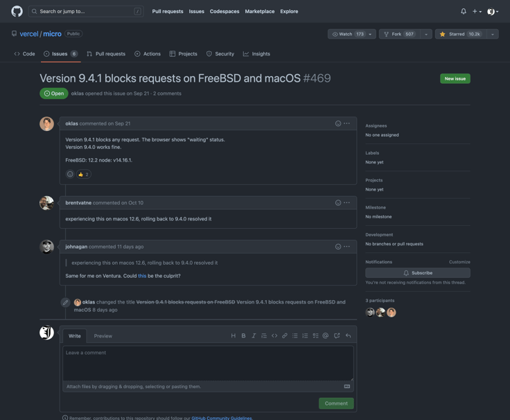This screenshot has width=510, height=420.
Task: Toggle the thumbs-up reaction with 2 votes
Action: point(84,175)
